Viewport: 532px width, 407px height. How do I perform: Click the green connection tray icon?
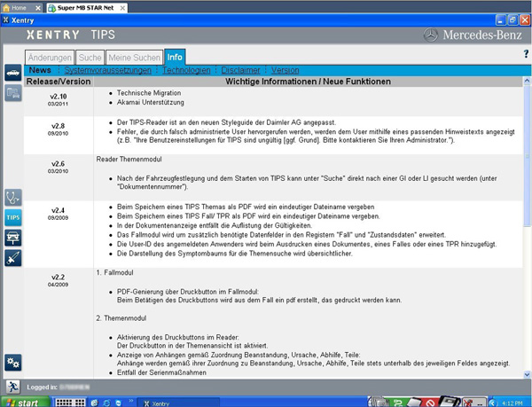(x=398, y=403)
